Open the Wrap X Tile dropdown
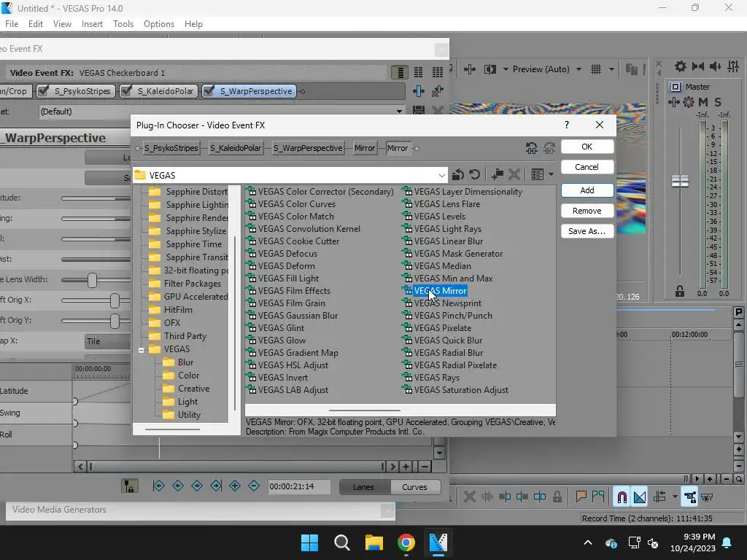 coord(108,341)
